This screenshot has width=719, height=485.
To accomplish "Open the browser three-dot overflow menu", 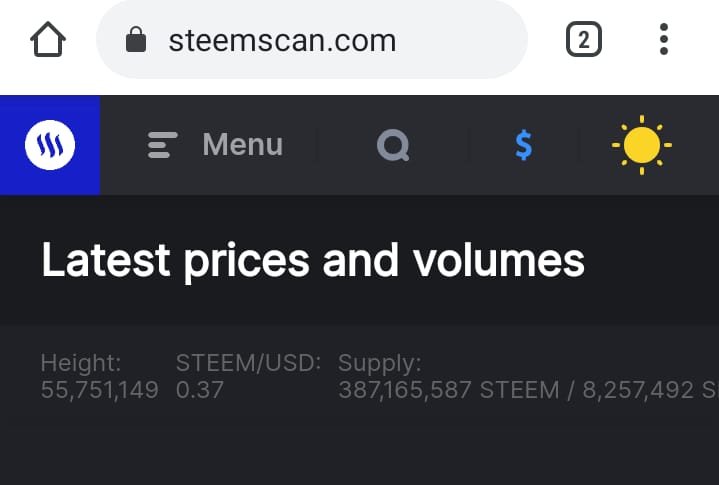I will pyautogui.click(x=663, y=40).
